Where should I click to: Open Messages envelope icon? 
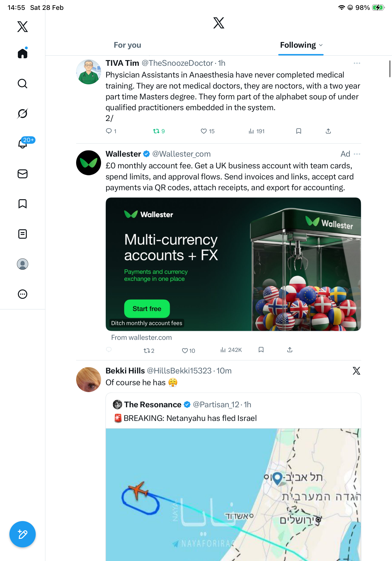pos(23,174)
